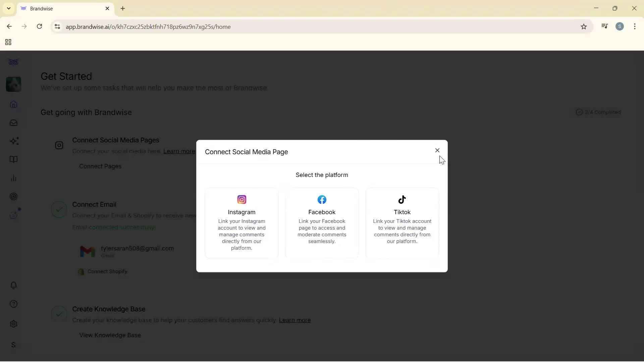Expand the browser tab search chevron
This screenshot has height=362, width=644.
click(8, 8)
